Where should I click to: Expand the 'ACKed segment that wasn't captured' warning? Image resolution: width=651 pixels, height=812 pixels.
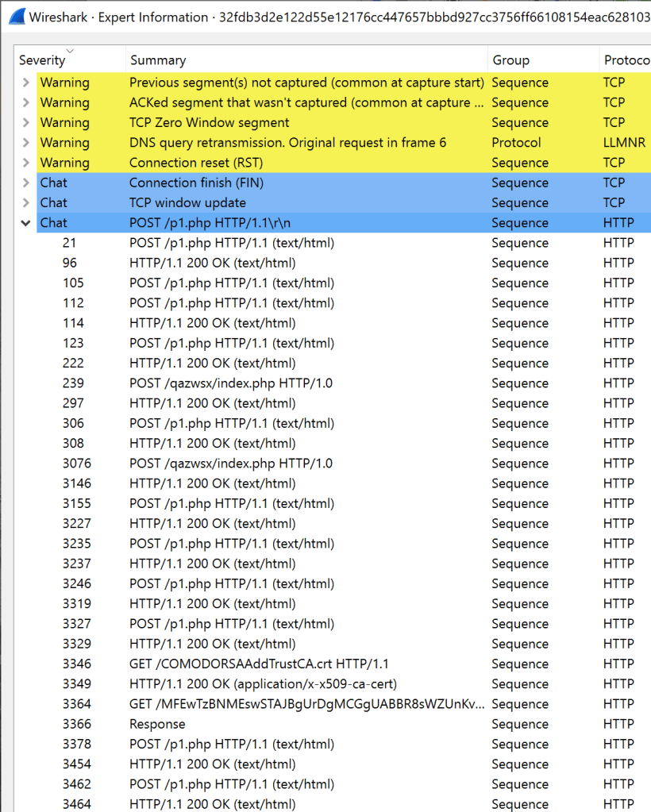(x=26, y=102)
